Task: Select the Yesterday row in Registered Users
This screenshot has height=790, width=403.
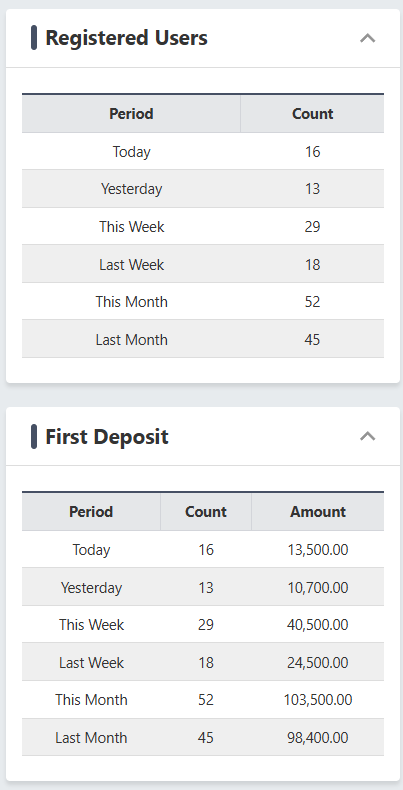Action: (x=203, y=189)
